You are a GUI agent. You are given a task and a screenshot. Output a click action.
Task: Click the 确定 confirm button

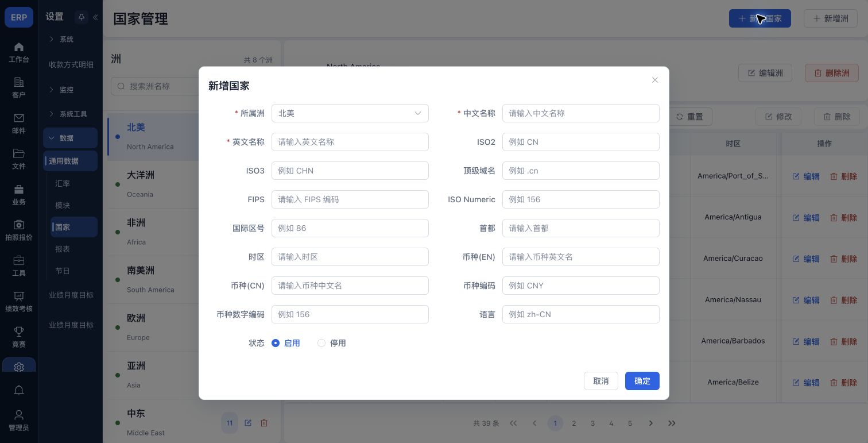[x=642, y=381]
